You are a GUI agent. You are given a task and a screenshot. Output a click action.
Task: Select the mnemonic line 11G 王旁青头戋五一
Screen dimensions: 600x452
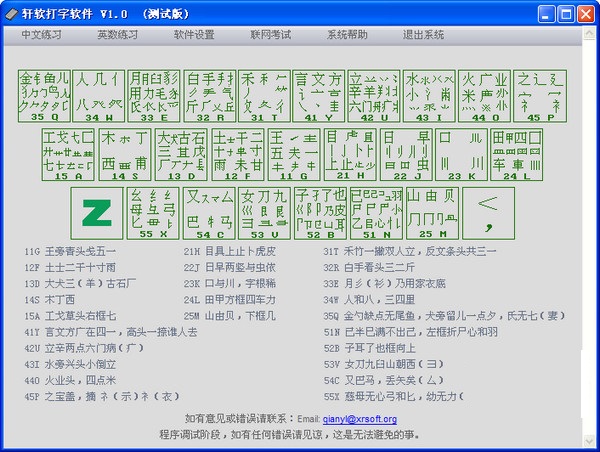point(70,251)
